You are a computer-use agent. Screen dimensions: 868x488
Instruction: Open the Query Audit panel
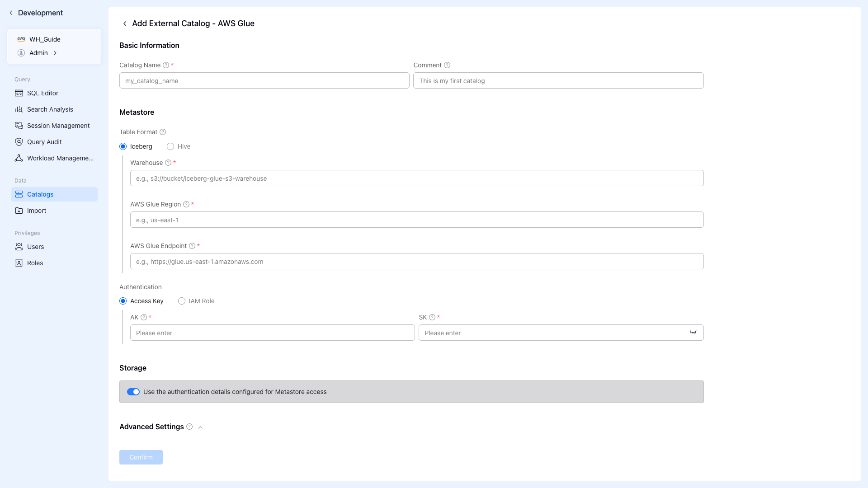click(x=44, y=142)
